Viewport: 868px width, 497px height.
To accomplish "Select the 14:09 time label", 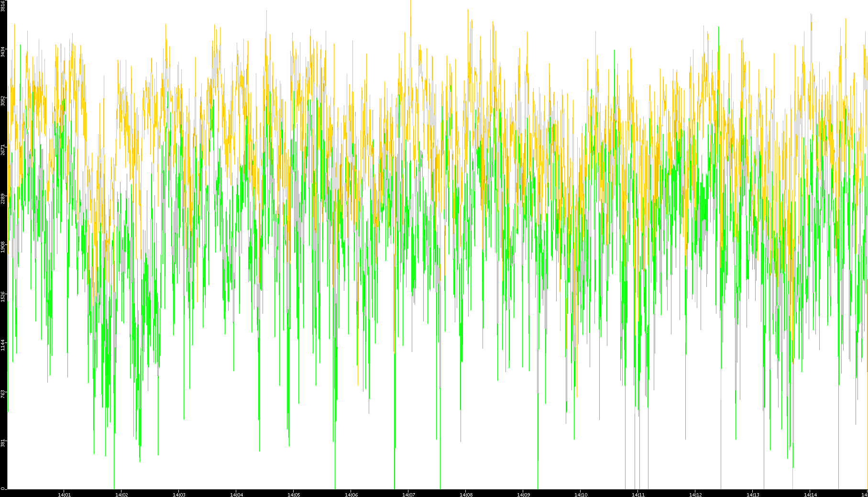I will [x=523, y=495].
